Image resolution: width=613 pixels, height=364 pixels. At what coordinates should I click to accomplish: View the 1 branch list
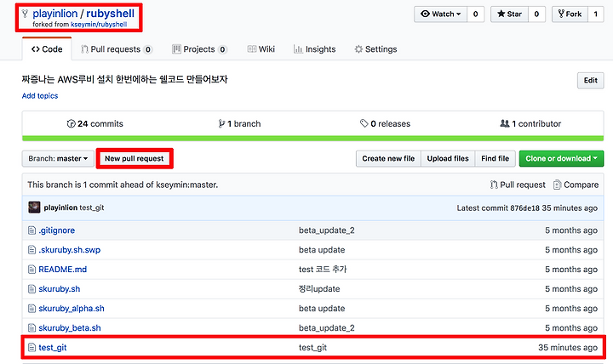coord(239,124)
